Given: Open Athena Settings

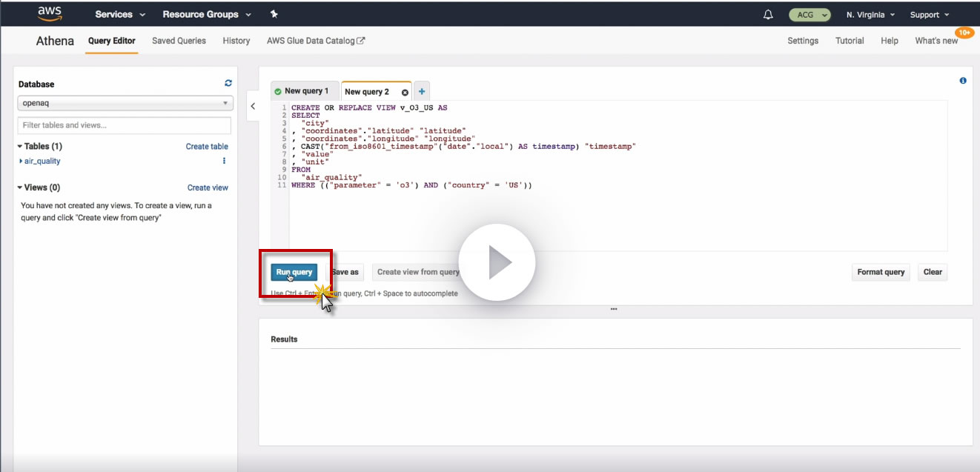Looking at the screenshot, I should pos(803,41).
